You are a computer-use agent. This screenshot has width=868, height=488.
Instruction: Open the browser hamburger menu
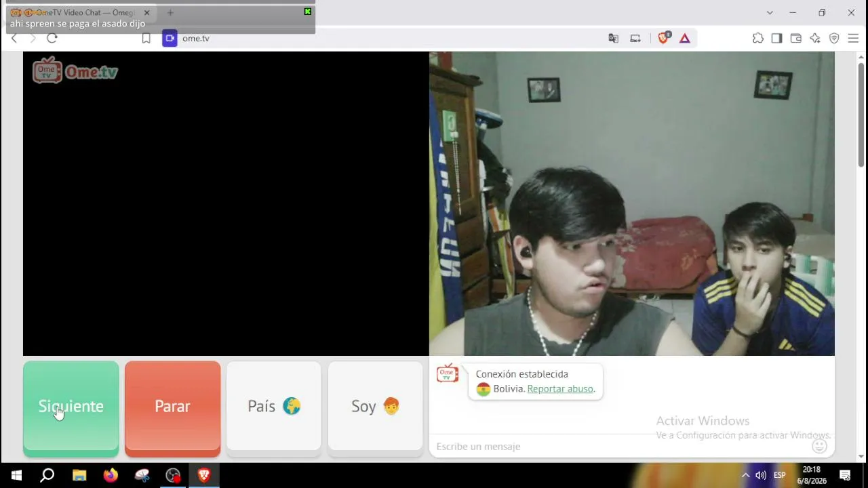pos(853,39)
